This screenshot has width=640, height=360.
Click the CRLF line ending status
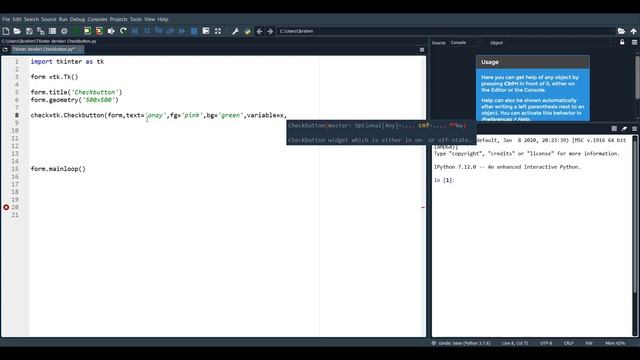[569, 343]
